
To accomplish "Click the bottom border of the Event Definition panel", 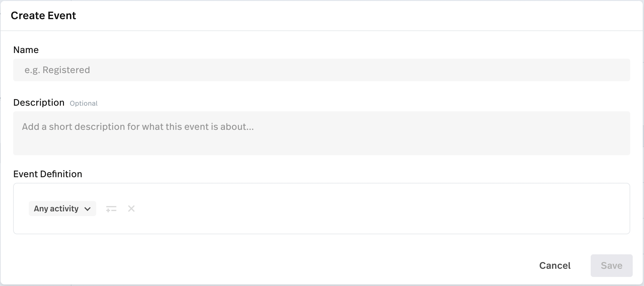I will pos(321,234).
